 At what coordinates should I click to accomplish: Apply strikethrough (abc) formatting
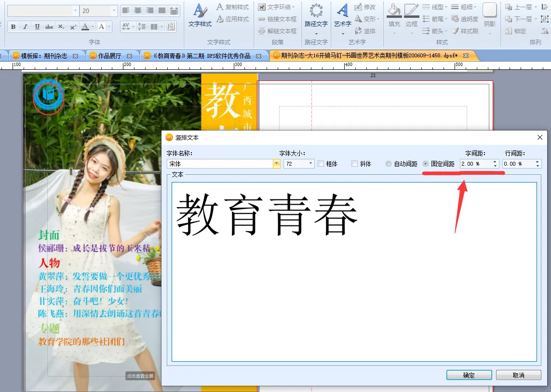coord(49,26)
